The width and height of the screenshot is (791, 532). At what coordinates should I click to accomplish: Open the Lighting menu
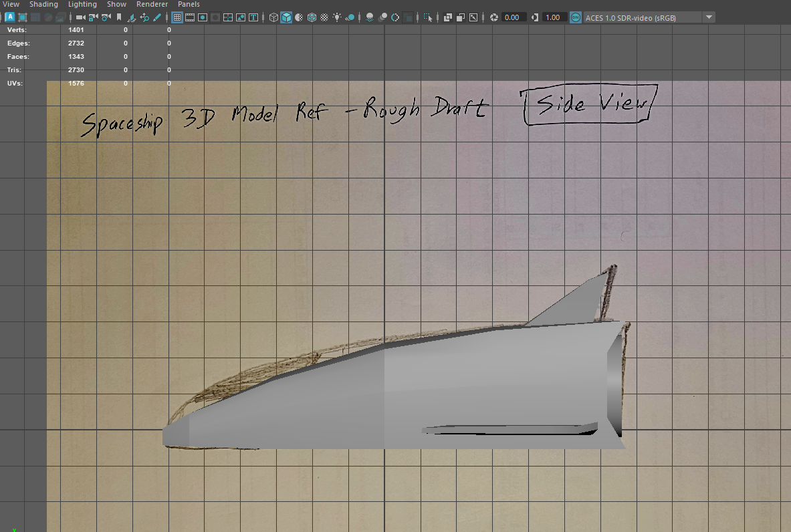pos(82,4)
